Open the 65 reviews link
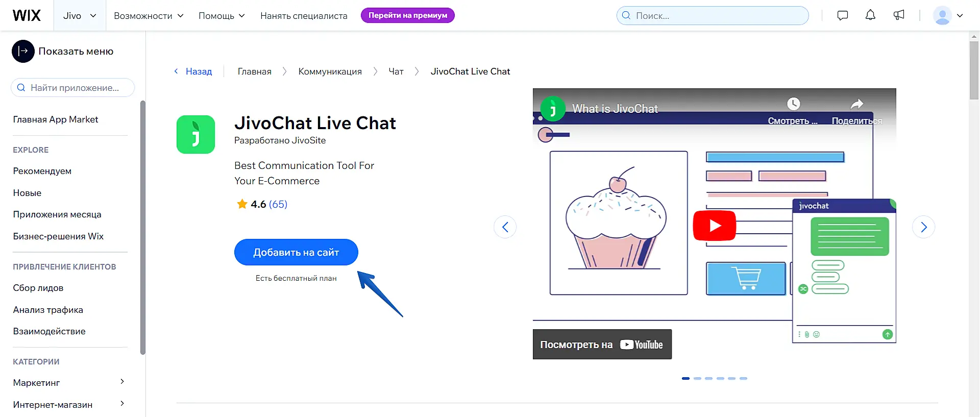This screenshot has width=980, height=417. click(278, 204)
